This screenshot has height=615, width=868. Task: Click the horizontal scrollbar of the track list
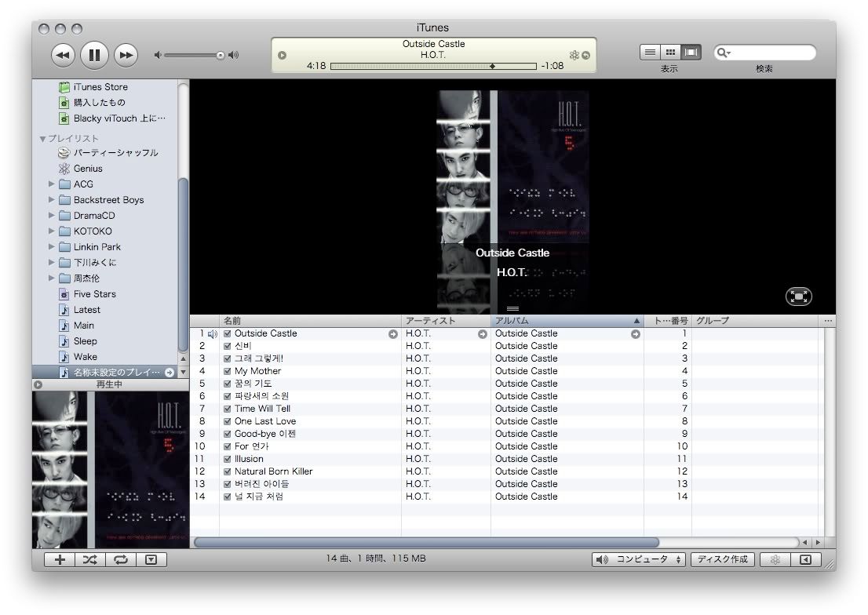[x=426, y=543]
